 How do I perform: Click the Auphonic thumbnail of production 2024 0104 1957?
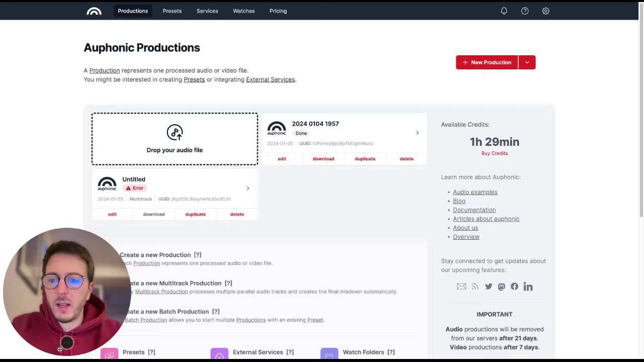[x=277, y=129]
